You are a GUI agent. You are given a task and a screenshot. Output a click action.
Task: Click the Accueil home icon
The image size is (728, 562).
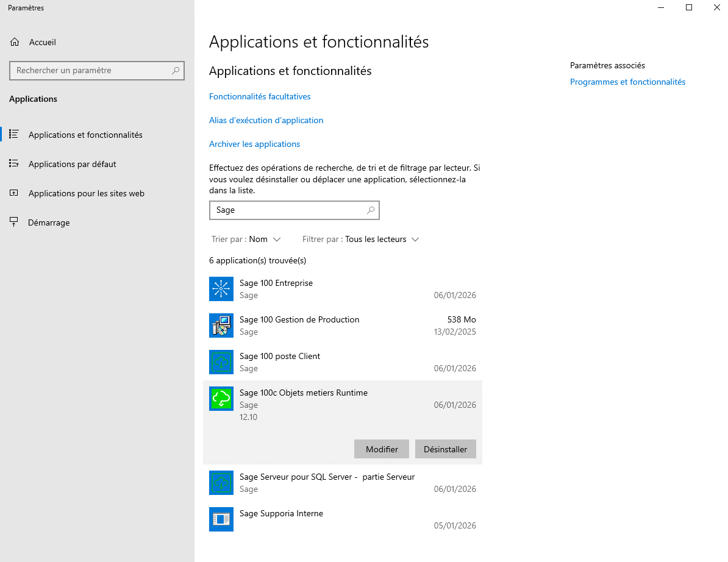point(15,43)
